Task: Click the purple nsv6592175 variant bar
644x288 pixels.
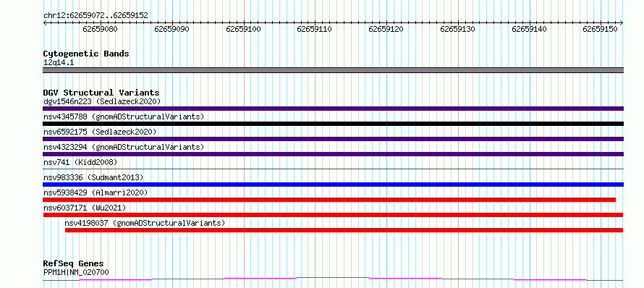Action: pos(333,139)
